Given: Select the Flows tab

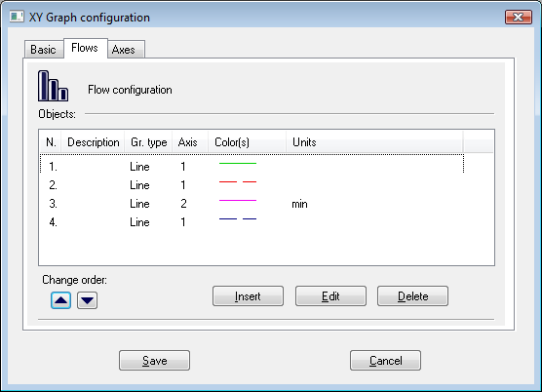Looking at the screenshot, I should click(85, 48).
